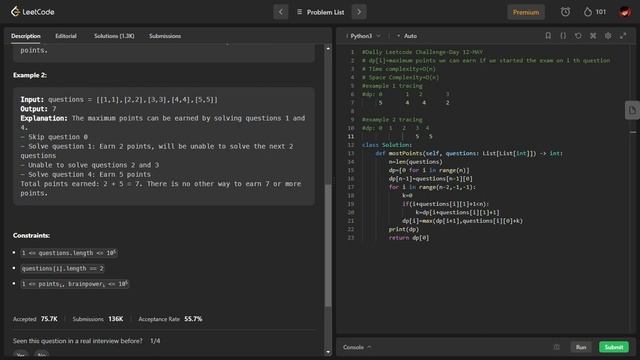The image size is (640, 360).
Task: Expand editor to fullscreen
Action: click(x=623, y=36)
